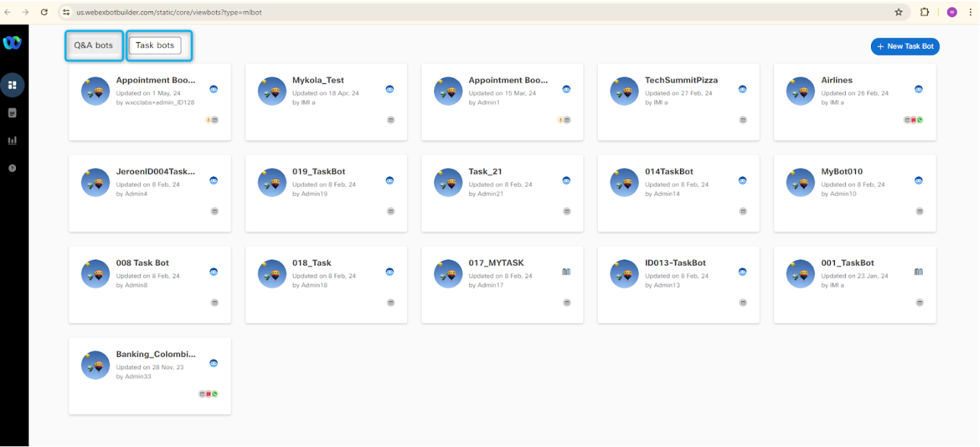Open the Chrome three-dot menu

point(970,12)
